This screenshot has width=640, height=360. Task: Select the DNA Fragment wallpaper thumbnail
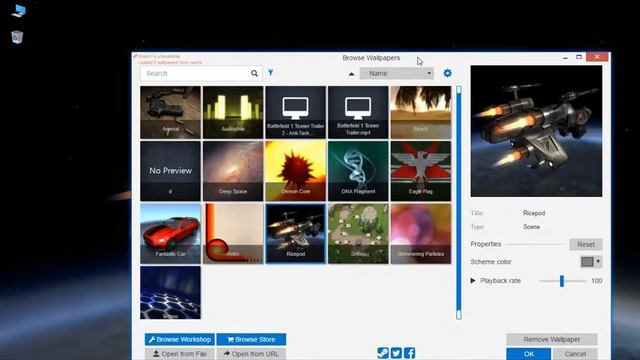pyautogui.click(x=358, y=171)
